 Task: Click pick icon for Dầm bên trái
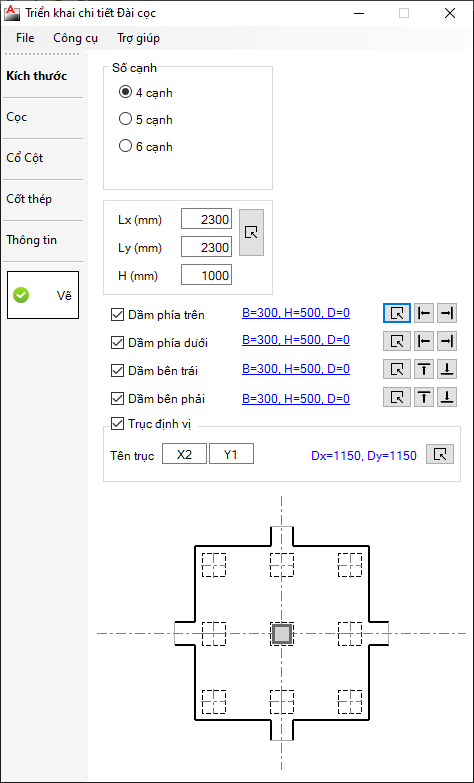coord(397,369)
